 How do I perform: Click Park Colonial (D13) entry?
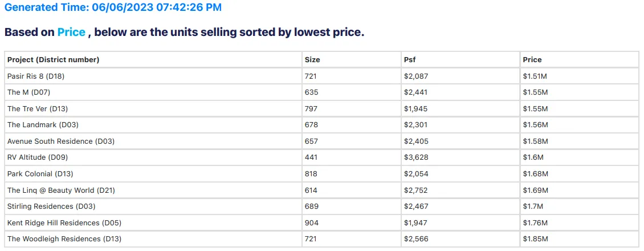(40, 174)
